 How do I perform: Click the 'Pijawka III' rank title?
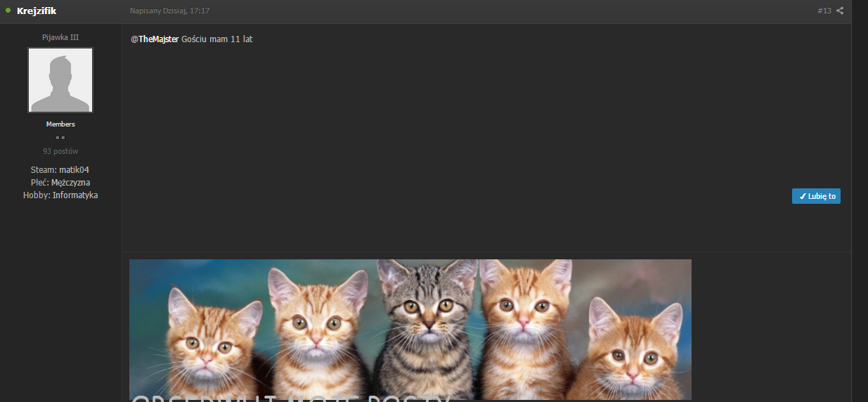[x=60, y=37]
